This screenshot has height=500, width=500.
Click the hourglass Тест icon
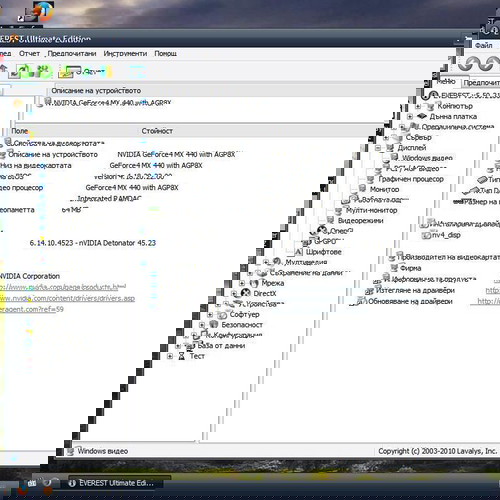click(x=181, y=356)
